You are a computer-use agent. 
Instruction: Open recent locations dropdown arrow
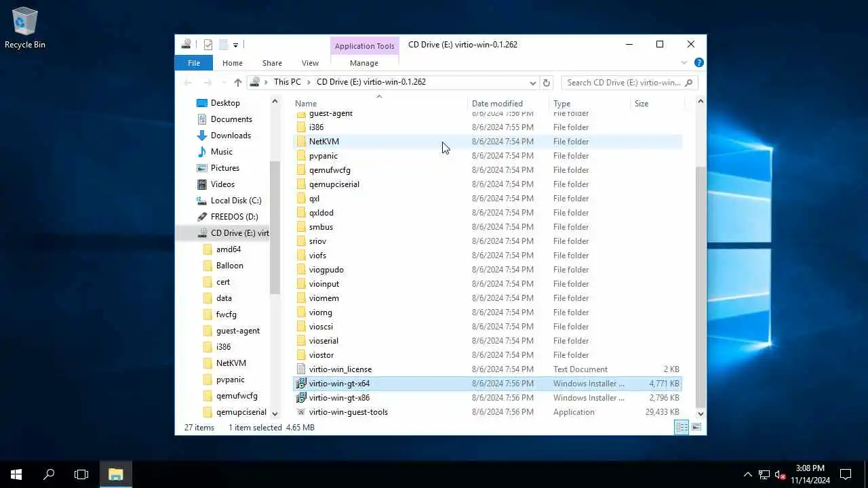(222, 83)
